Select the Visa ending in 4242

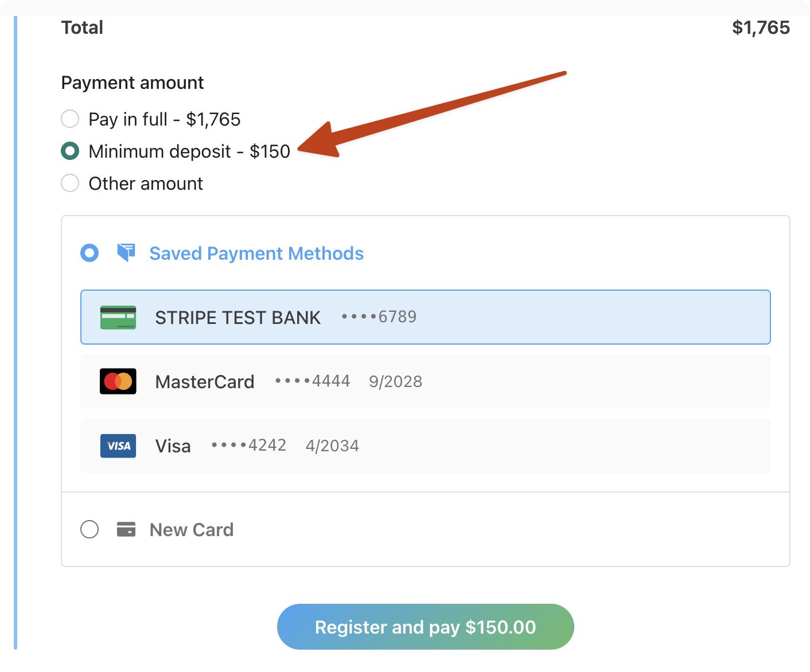click(426, 446)
